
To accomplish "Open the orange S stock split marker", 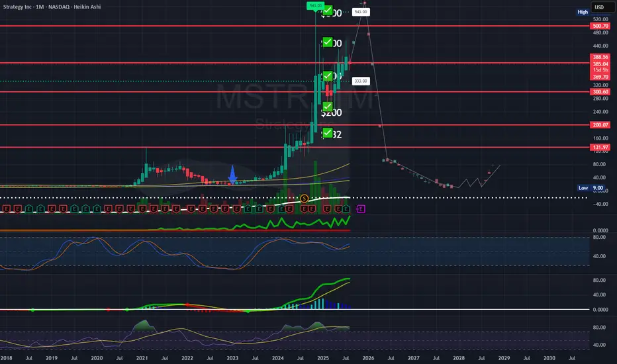I will click(304, 199).
